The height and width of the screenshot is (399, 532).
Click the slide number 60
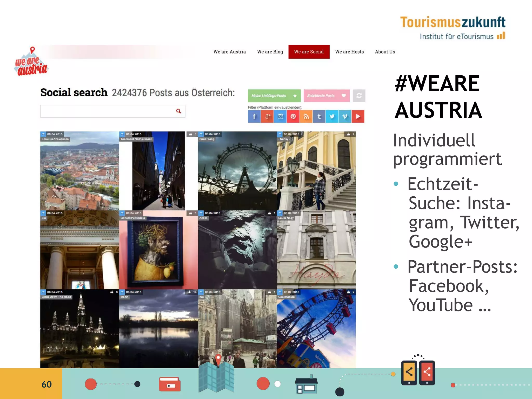click(47, 384)
